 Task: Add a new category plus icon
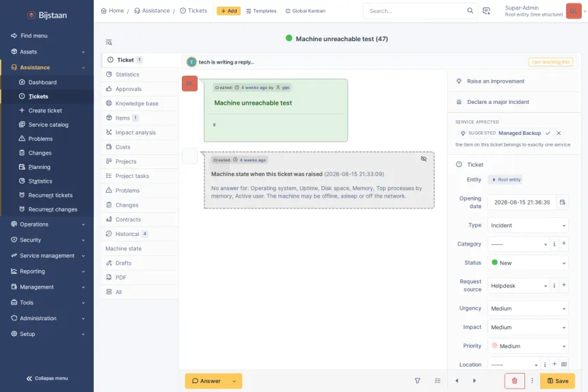click(563, 244)
